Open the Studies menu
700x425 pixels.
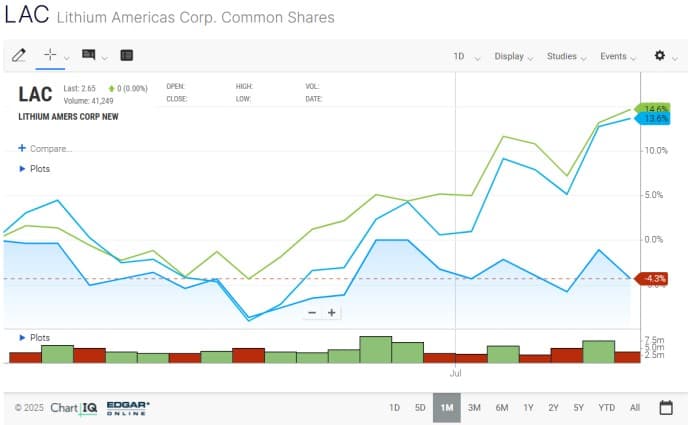(x=566, y=57)
